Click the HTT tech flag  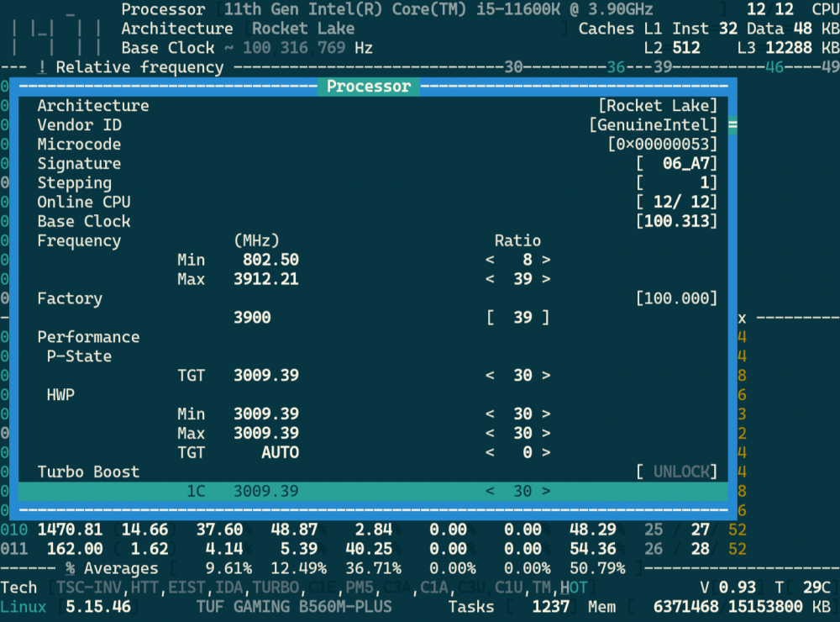[144, 588]
